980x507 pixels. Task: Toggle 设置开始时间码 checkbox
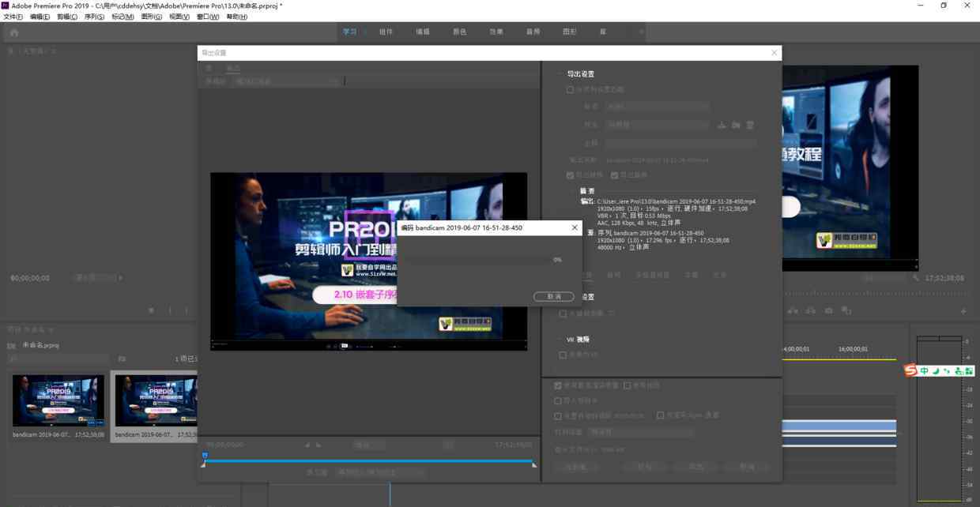click(558, 415)
